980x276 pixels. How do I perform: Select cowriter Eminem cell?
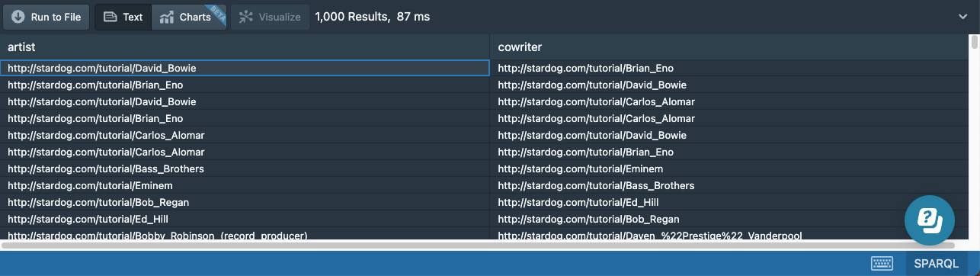tap(729, 168)
